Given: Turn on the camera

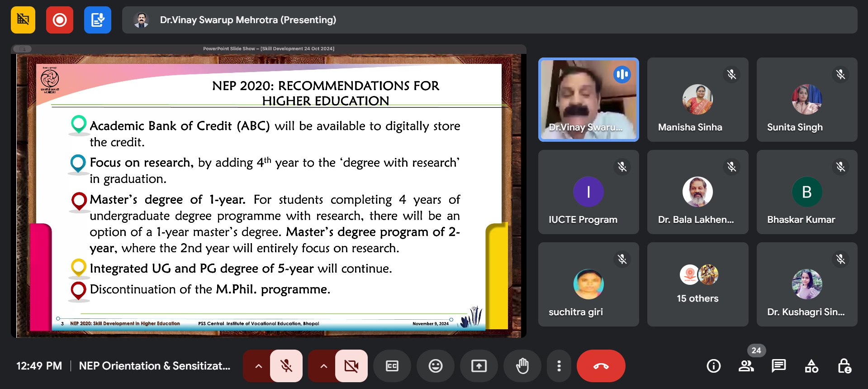Looking at the screenshot, I should tap(351, 366).
